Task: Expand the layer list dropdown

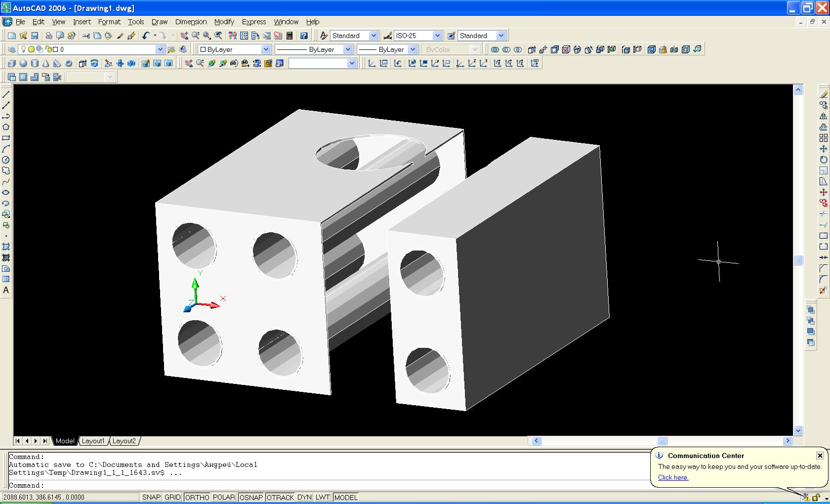Action: click(x=160, y=49)
